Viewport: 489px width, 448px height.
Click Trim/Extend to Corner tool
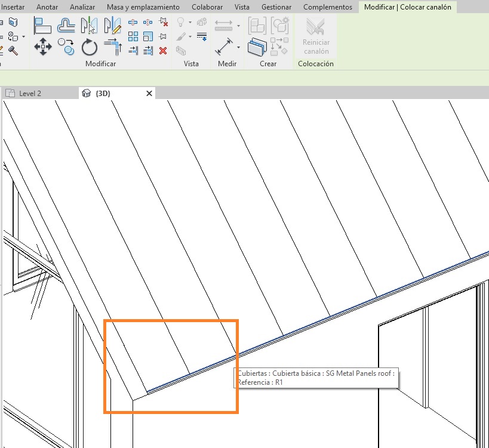(x=112, y=46)
